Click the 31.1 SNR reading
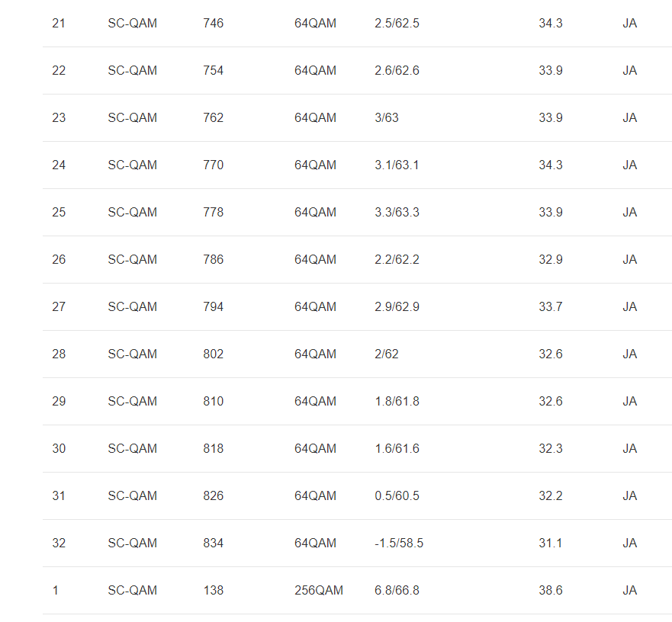Screen dimensions: 672x622 551,543
